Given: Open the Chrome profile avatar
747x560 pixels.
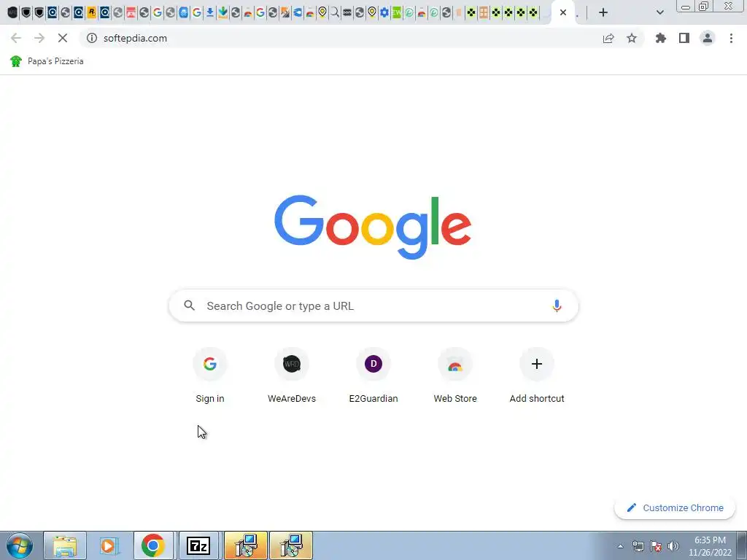Looking at the screenshot, I should [708, 38].
